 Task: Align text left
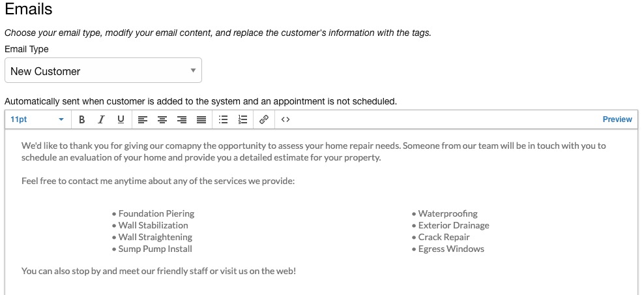143,119
